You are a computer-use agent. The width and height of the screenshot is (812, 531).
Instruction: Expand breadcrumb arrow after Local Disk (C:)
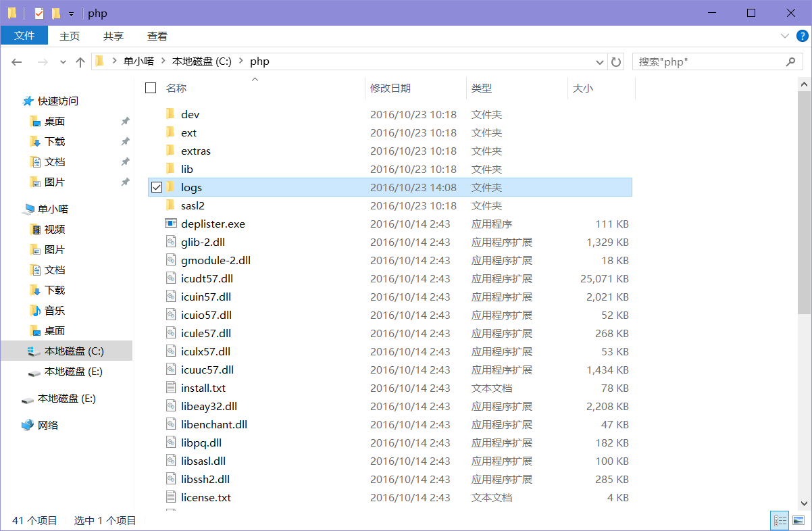241,61
